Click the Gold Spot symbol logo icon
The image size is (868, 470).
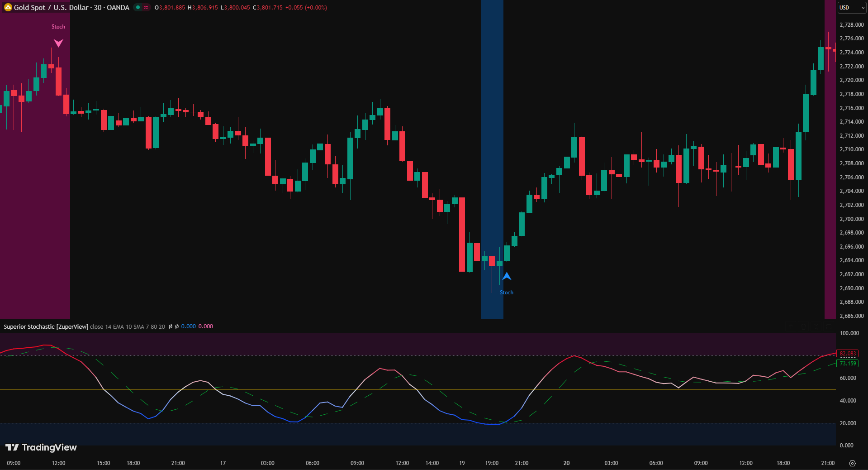point(8,7)
